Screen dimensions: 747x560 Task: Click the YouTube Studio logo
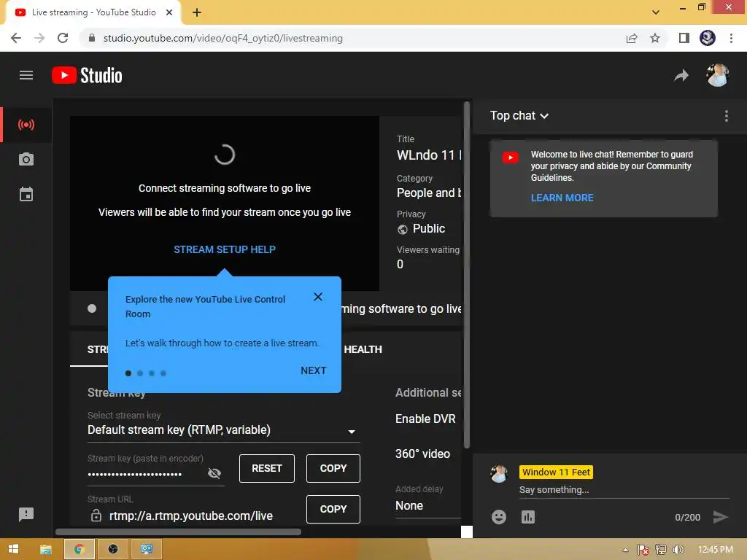[x=88, y=75]
